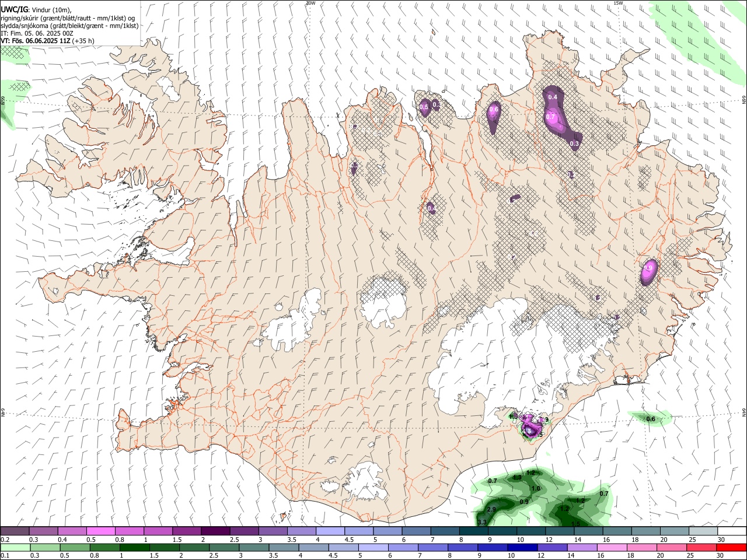The width and height of the screenshot is (747, 560).
Task: Click the 20W longitude label
Action: click(x=310, y=3)
